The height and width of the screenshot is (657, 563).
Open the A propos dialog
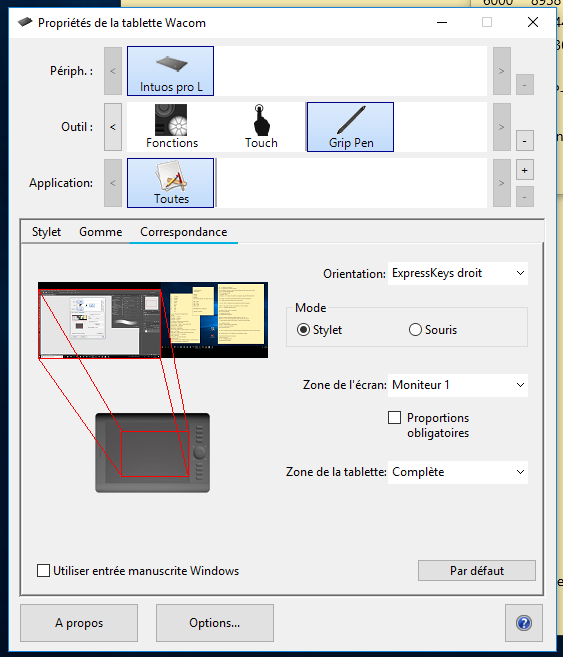(x=79, y=623)
